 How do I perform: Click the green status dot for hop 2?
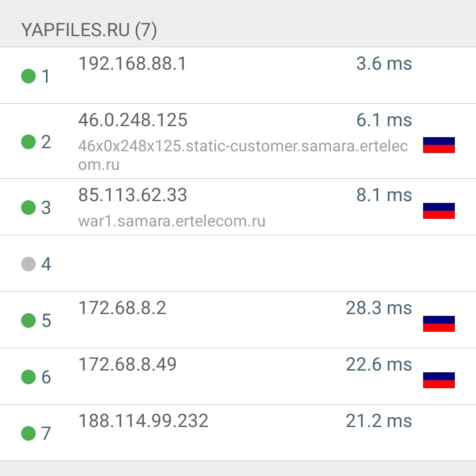pyautogui.click(x=29, y=142)
